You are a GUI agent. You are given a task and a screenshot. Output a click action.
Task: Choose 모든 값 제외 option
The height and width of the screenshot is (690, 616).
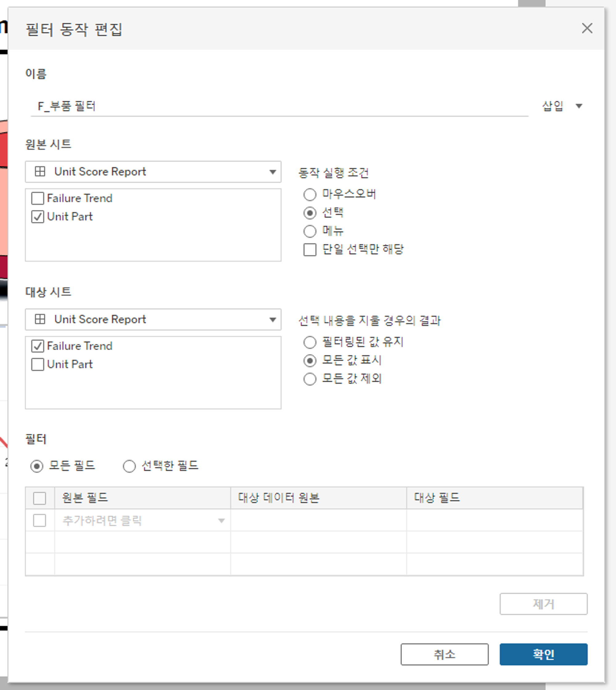pyautogui.click(x=310, y=379)
